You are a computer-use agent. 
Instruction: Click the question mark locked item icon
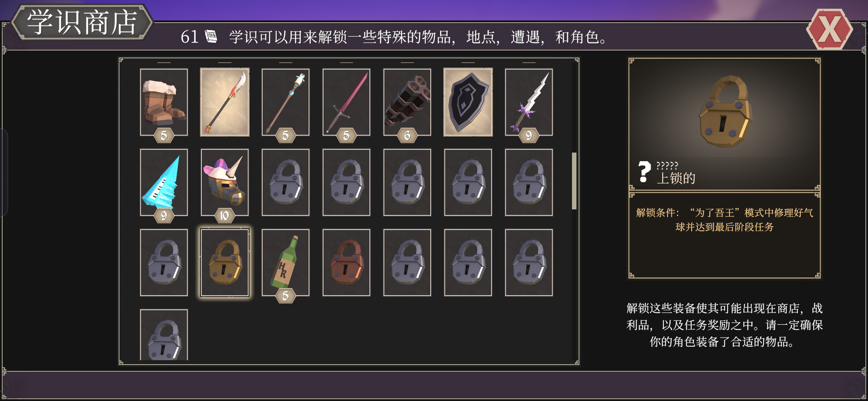coord(644,172)
